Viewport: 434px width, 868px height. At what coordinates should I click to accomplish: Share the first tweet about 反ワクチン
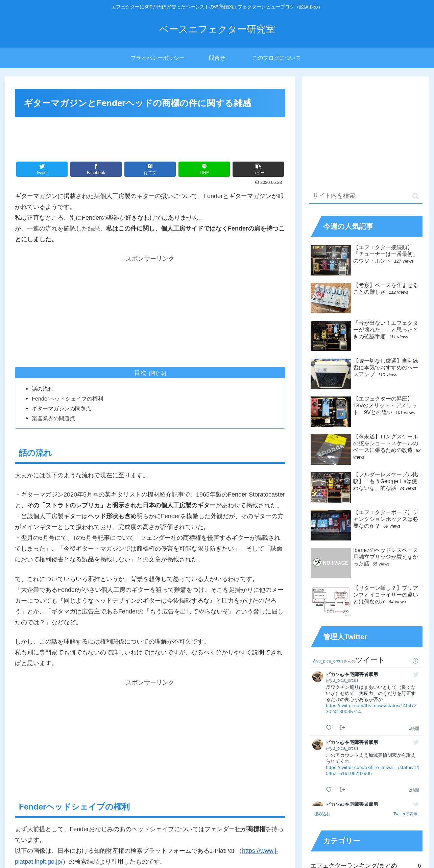tap(342, 727)
